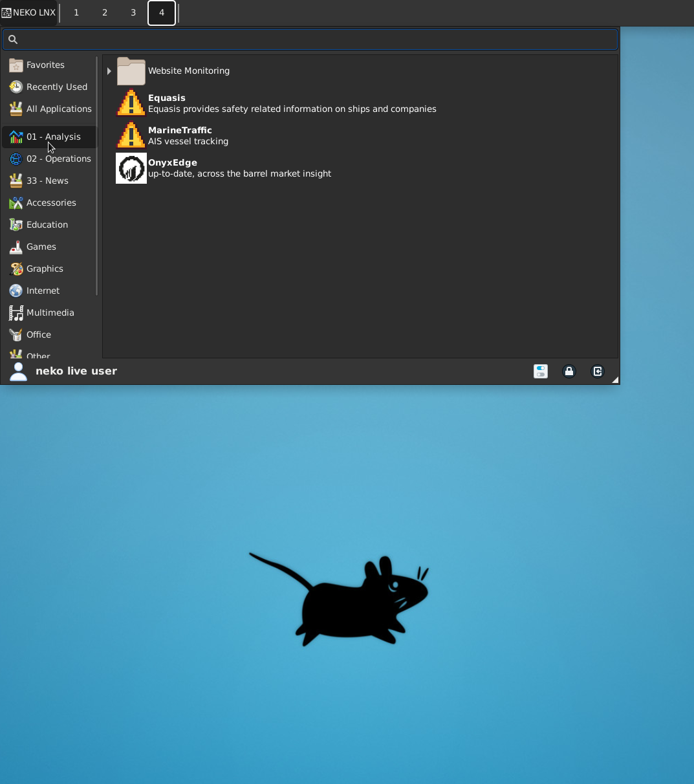Open the Multimedia category

click(x=49, y=312)
